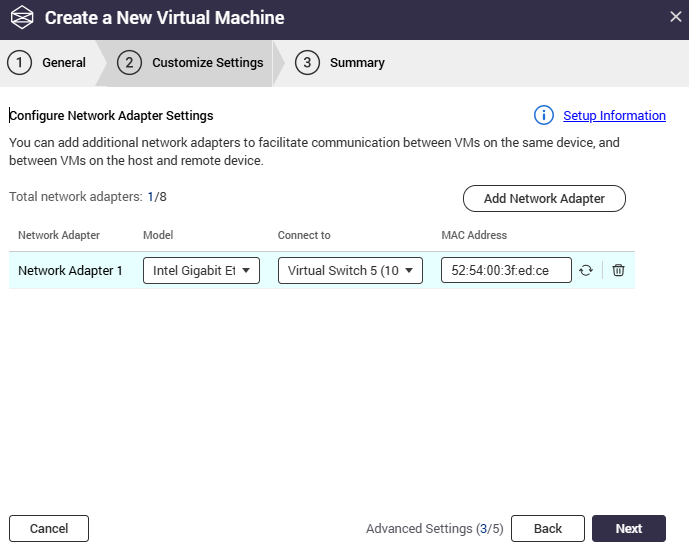Regenerate the MAC address with refresh icon
Image resolution: width=689 pixels, height=551 pixels.
[586, 271]
